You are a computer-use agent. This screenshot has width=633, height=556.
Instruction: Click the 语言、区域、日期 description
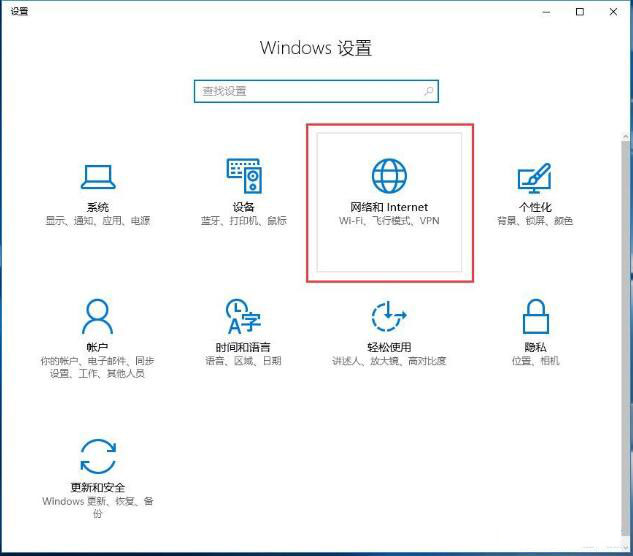coord(243,361)
